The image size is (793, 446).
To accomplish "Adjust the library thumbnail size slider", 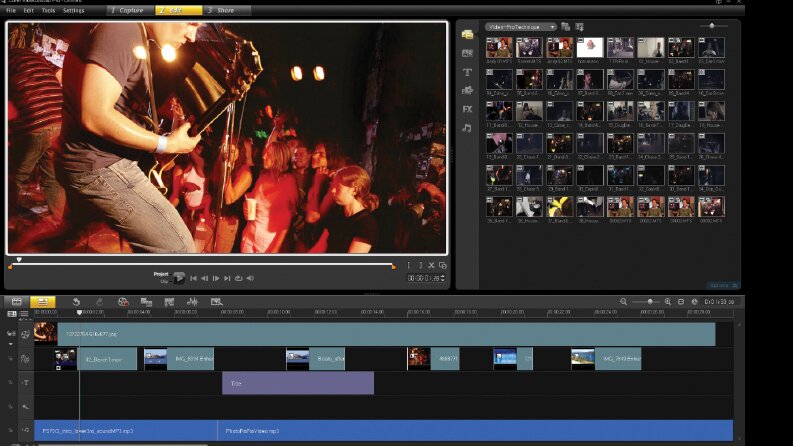I will pyautogui.click(x=712, y=26).
